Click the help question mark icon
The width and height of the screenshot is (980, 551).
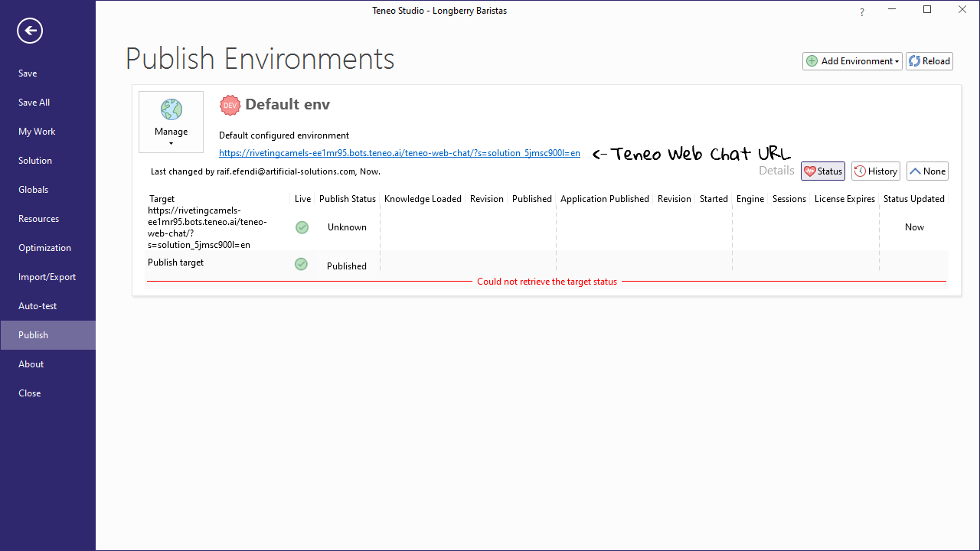pos(862,12)
